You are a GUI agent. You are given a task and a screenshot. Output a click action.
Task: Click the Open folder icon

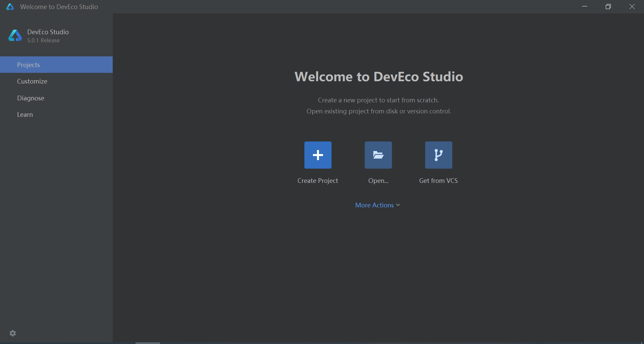point(378,155)
